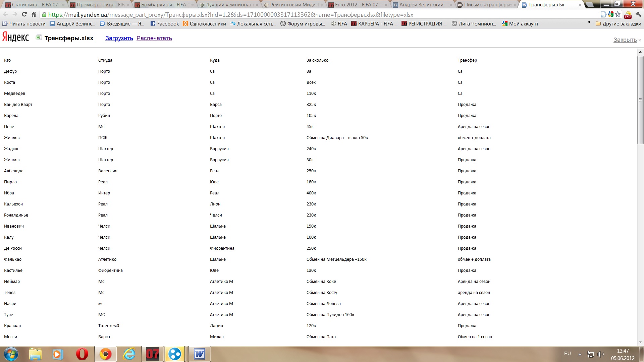Bookmark this page with the star icon
The height and width of the screenshot is (362, 644).
coord(618,14)
